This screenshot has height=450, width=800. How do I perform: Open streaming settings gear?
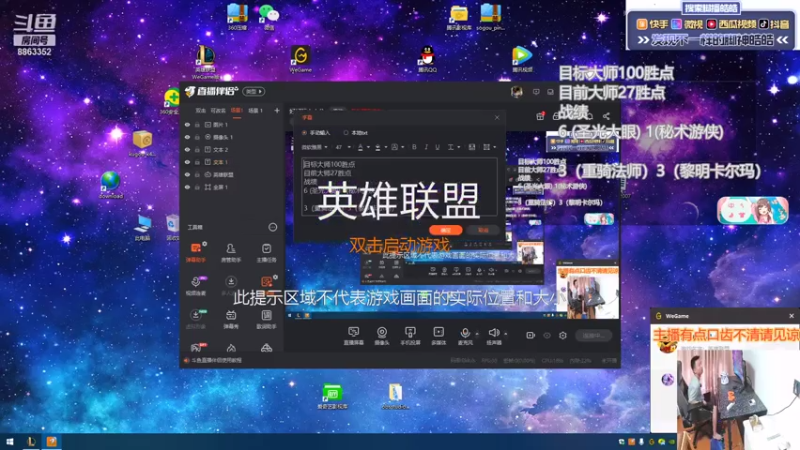(x=563, y=335)
